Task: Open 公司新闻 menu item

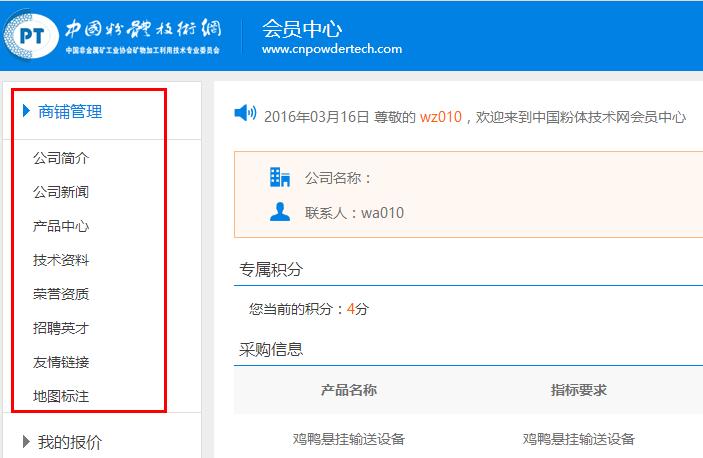Action: pyautogui.click(x=61, y=192)
